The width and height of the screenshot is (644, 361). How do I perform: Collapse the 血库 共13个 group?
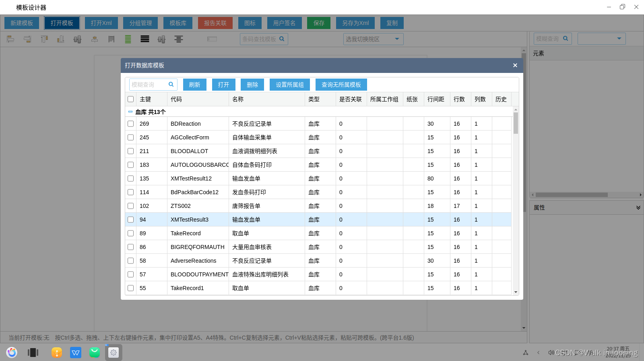coord(130,112)
